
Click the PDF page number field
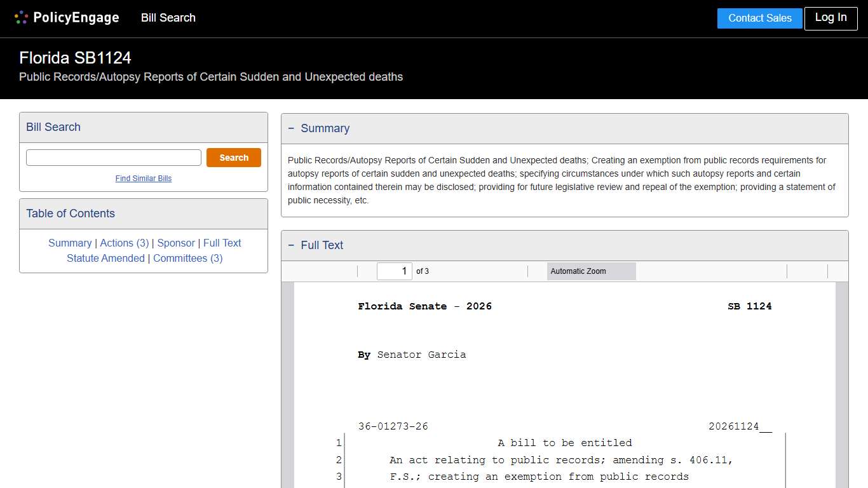click(x=394, y=271)
